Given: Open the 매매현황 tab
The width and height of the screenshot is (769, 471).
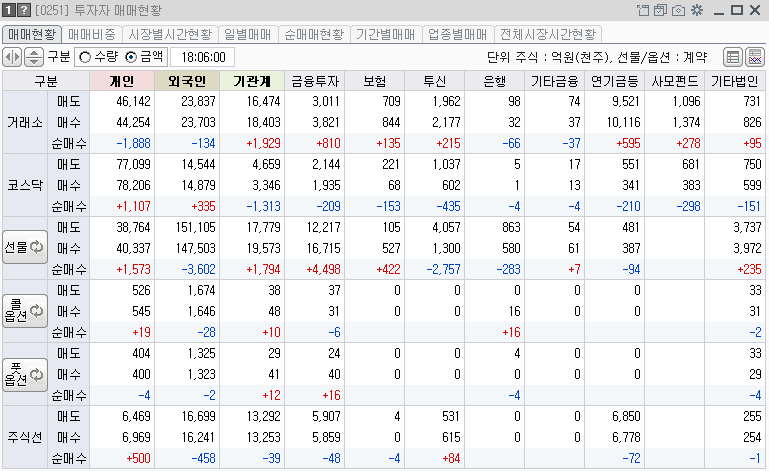Looking at the screenshot, I should coord(32,34).
